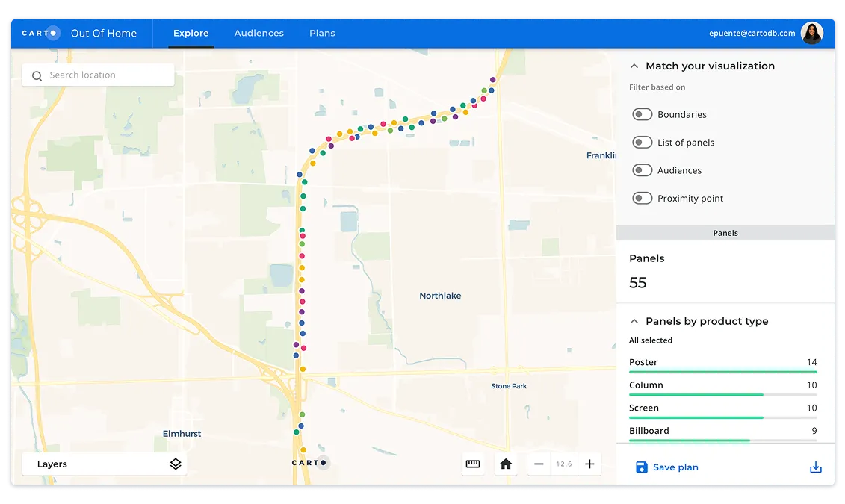The width and height of the screenshot is (845, 504).
Task: Open the search magnifier icon
Action: coord(37,75)
